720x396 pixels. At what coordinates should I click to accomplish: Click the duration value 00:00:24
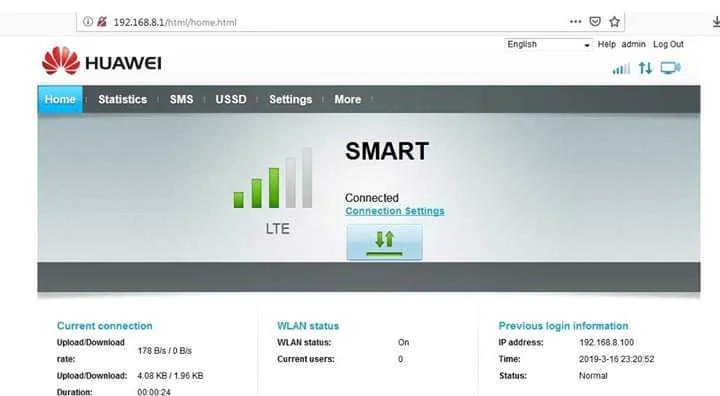tap(154, 392)
